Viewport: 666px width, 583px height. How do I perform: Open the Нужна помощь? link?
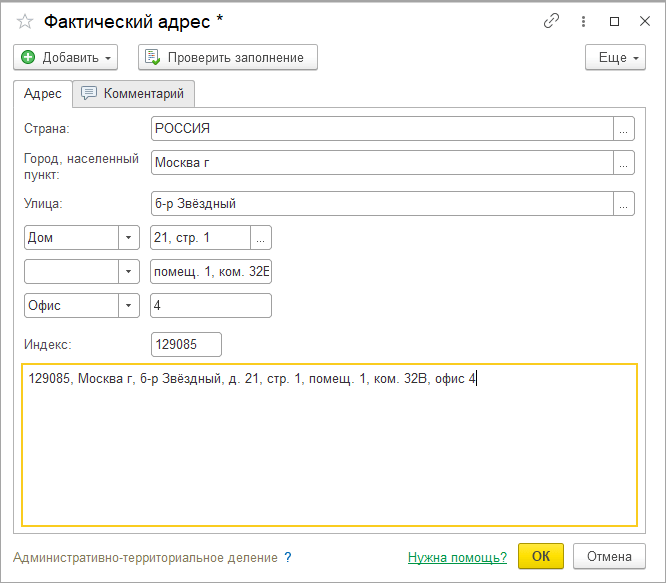click(x=457, y=557)
